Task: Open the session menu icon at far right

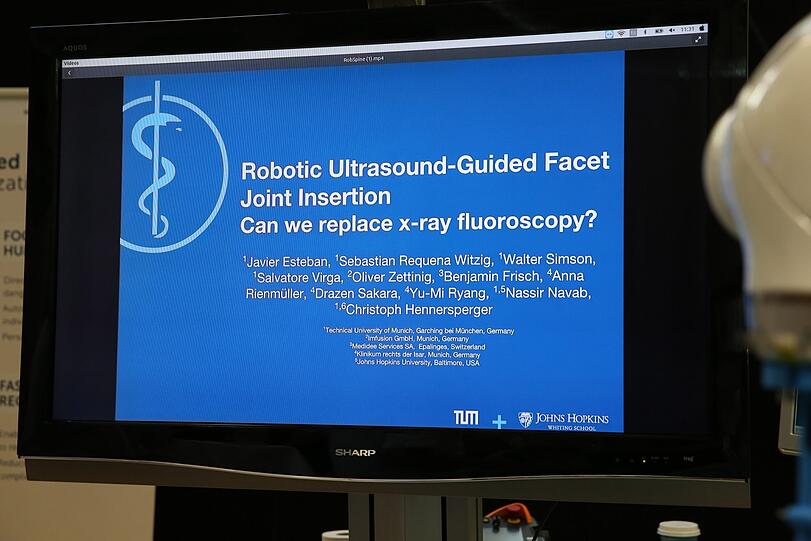Action: (x=702, y=28)
